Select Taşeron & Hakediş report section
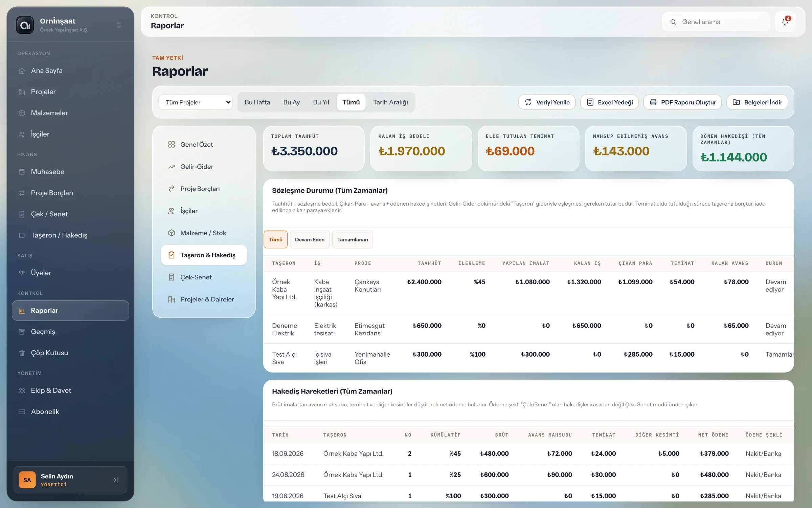812x508 pixels. [x=204, y=255]
